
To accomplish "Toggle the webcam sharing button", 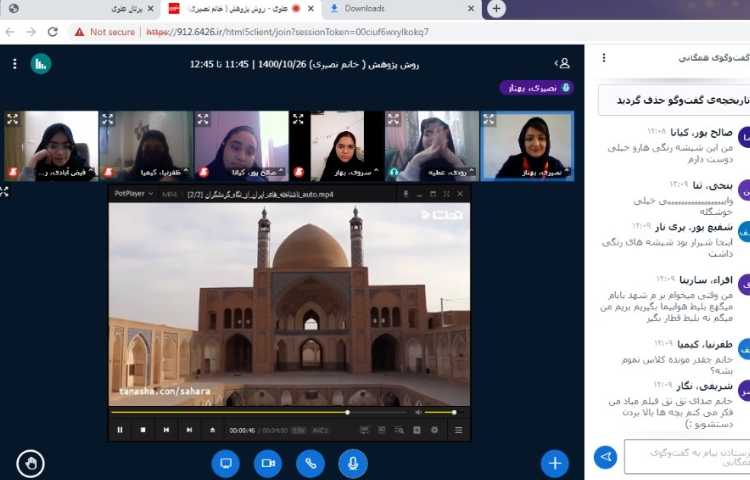I will [268, 463].
